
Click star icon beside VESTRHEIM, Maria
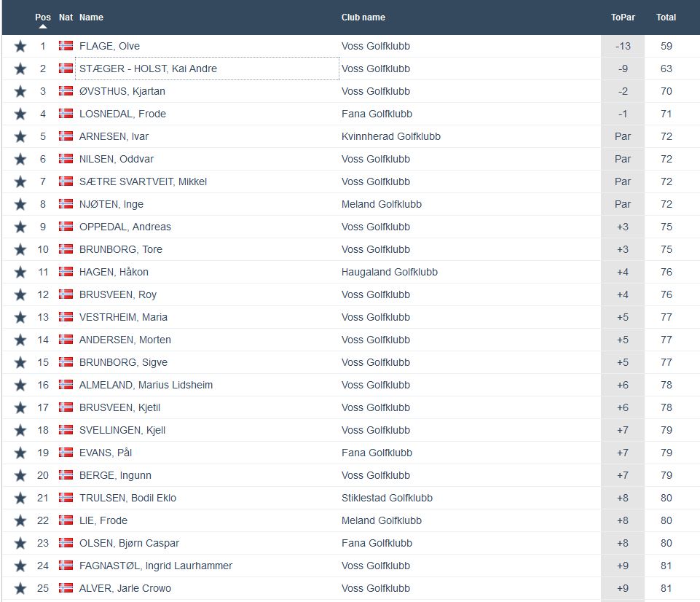[x=20, y=318]
